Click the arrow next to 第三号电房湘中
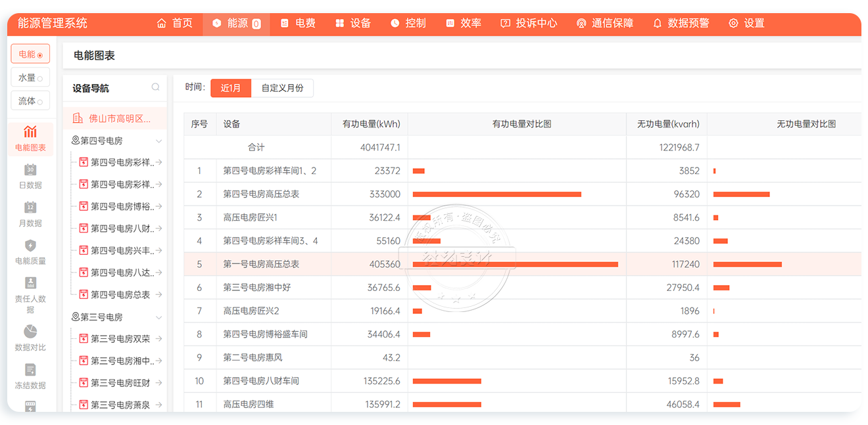 (x=158, y=361)
